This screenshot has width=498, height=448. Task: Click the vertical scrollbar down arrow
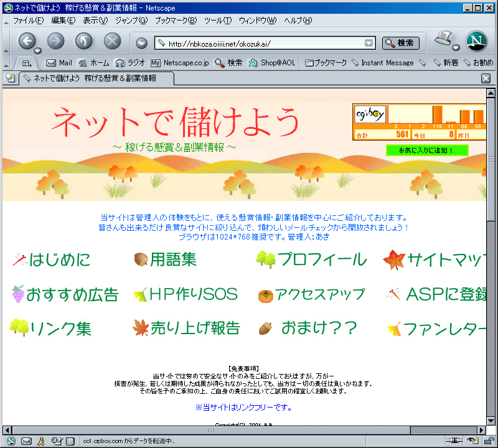point(491,421)
